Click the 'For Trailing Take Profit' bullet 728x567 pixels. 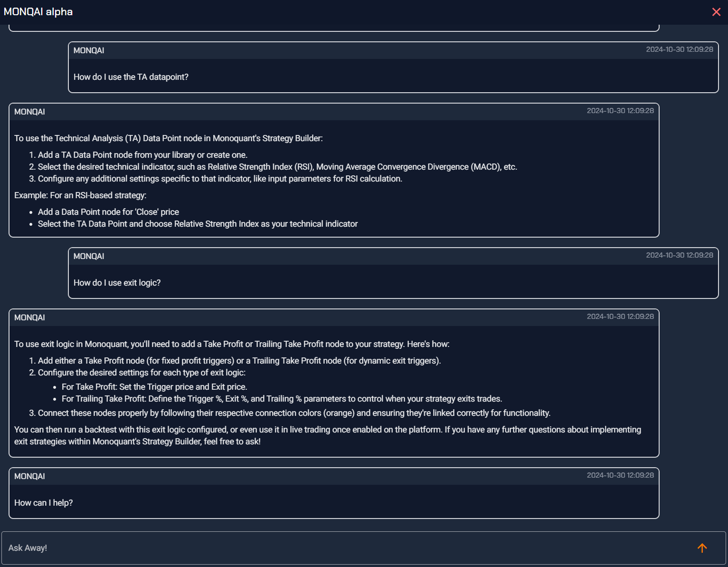[x=282, y=399]
